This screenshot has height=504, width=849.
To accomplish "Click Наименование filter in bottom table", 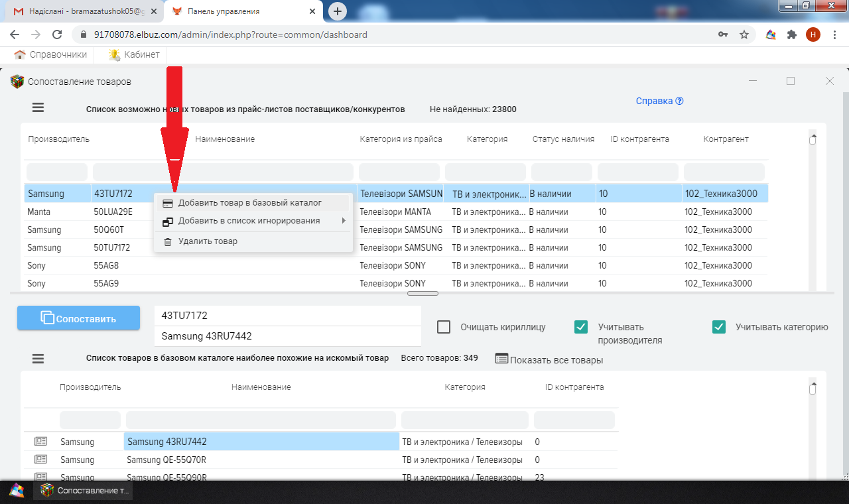I will 261,420.
